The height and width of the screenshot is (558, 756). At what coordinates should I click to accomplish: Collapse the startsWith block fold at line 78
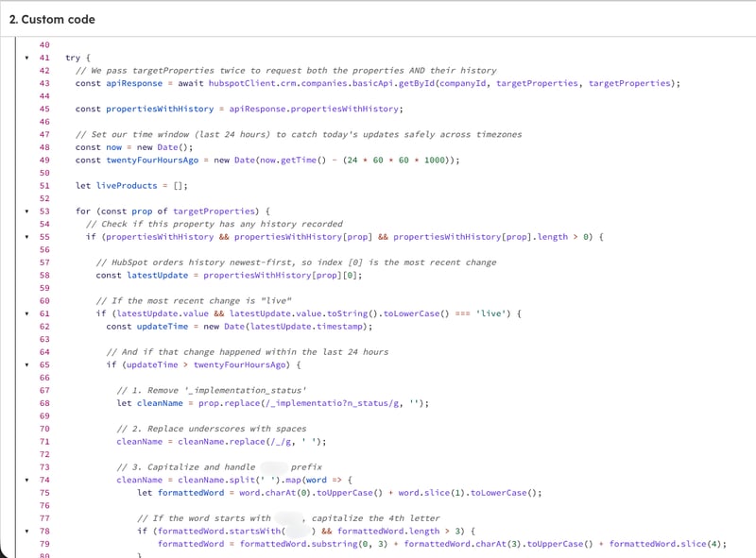(27, 531)
